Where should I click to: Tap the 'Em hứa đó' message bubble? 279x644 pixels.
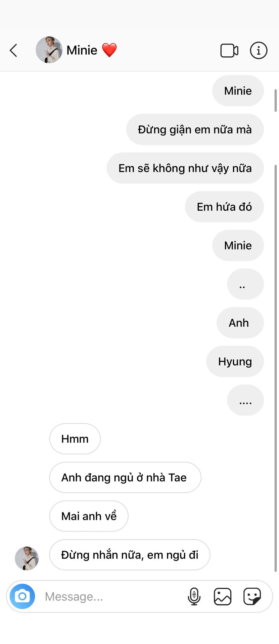click(224, 207)
